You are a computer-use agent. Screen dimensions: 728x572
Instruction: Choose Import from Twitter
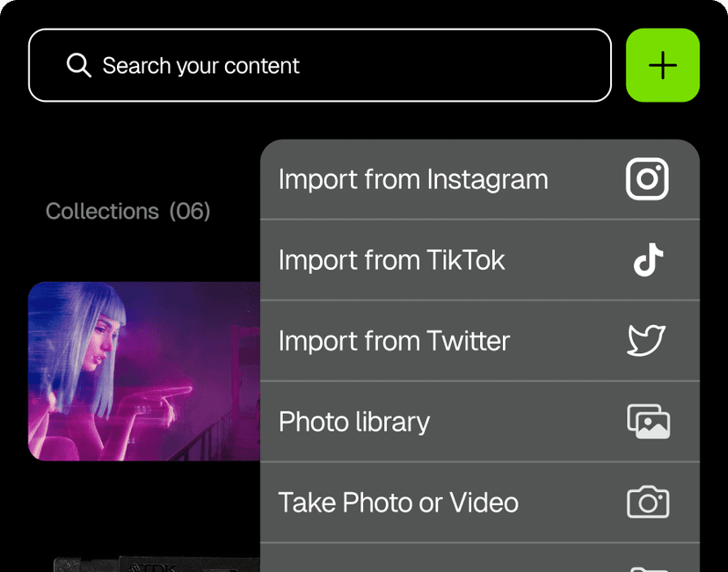394,340
